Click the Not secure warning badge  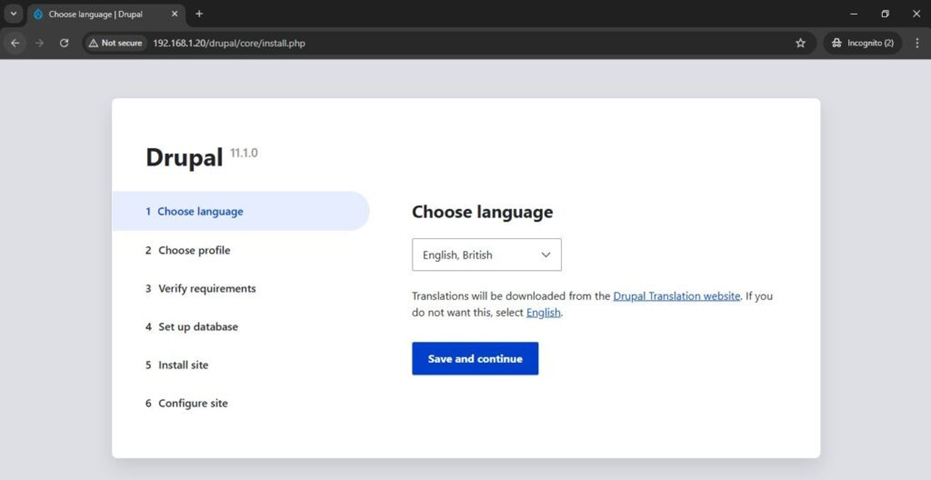[x=116, y=43]
